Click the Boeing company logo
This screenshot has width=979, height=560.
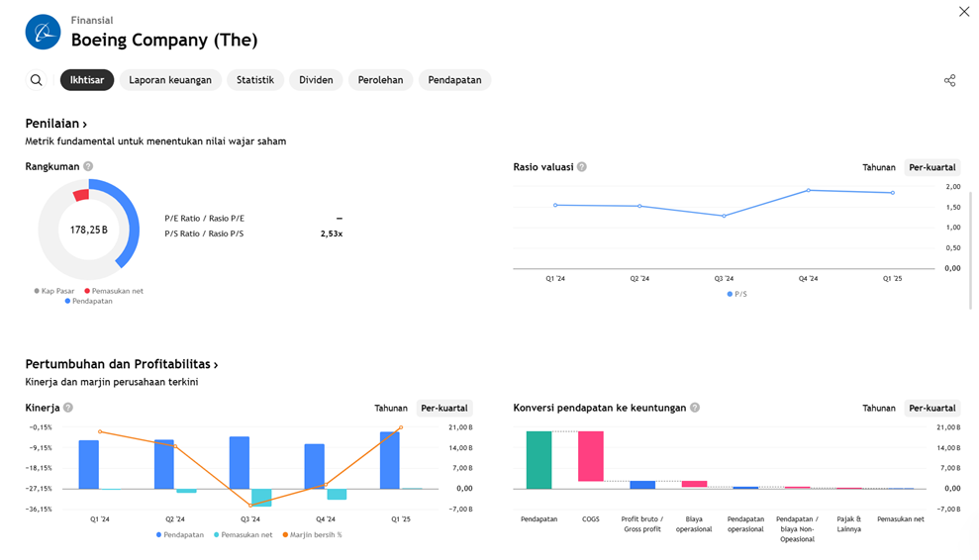(x=44, y=32)
